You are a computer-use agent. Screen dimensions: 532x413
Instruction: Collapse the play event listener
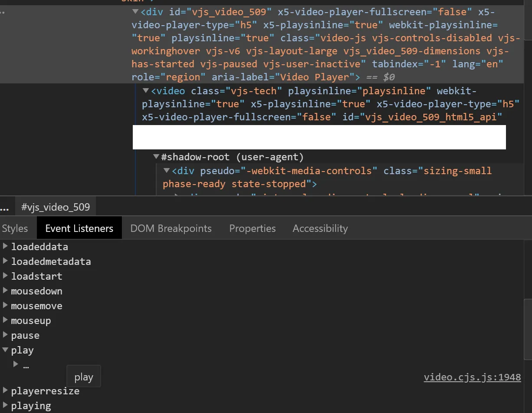tap(5, 350)
